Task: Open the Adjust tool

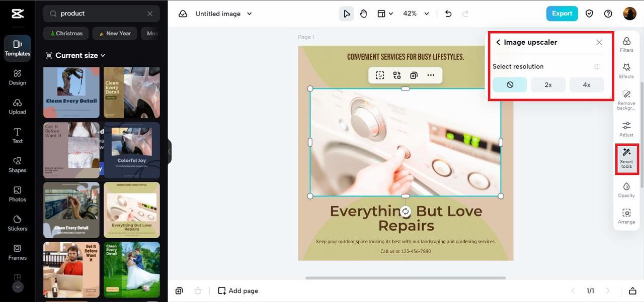Action: click(x=626, y=129)
